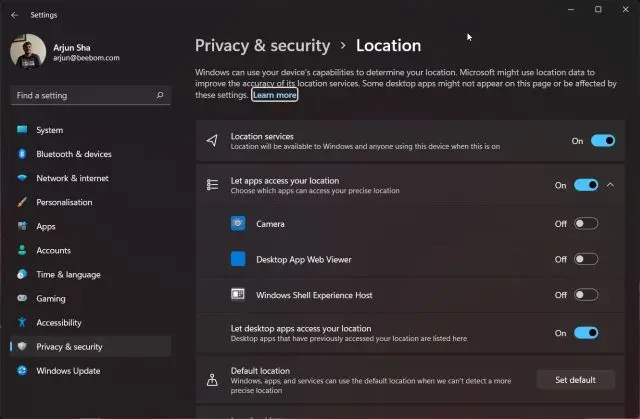Click the Network wifi icon
This screenshot has height=419, width=640.
click(22, 178)
